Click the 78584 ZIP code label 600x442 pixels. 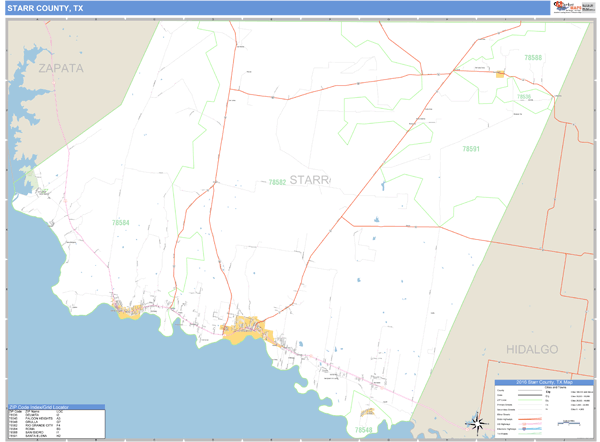pos(121,222)
